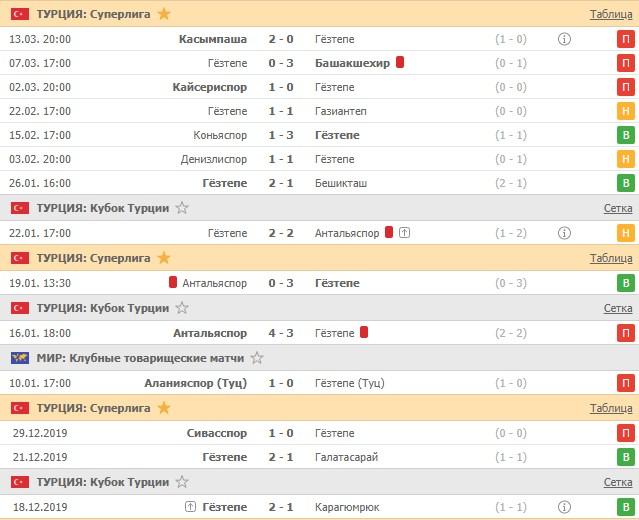The image size is (639, 520).
Task: Click the loss badge for Касымпаша match
Action: point(626,39)
